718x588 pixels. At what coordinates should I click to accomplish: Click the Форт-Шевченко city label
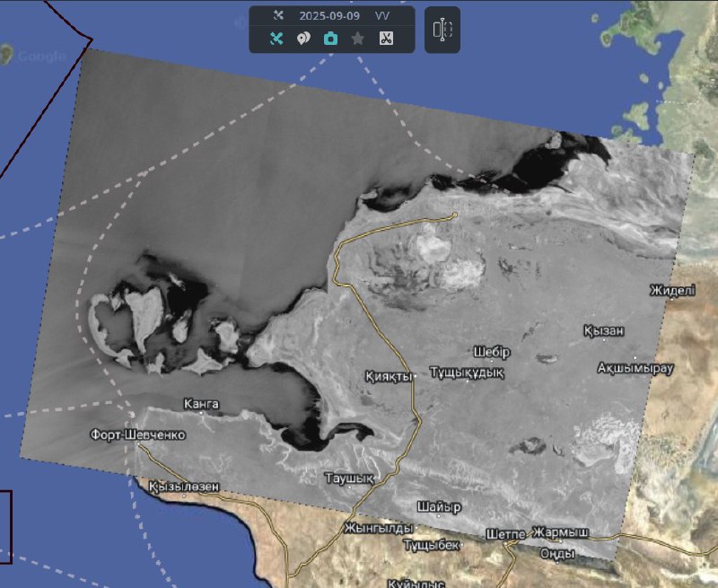click(138, 434)
